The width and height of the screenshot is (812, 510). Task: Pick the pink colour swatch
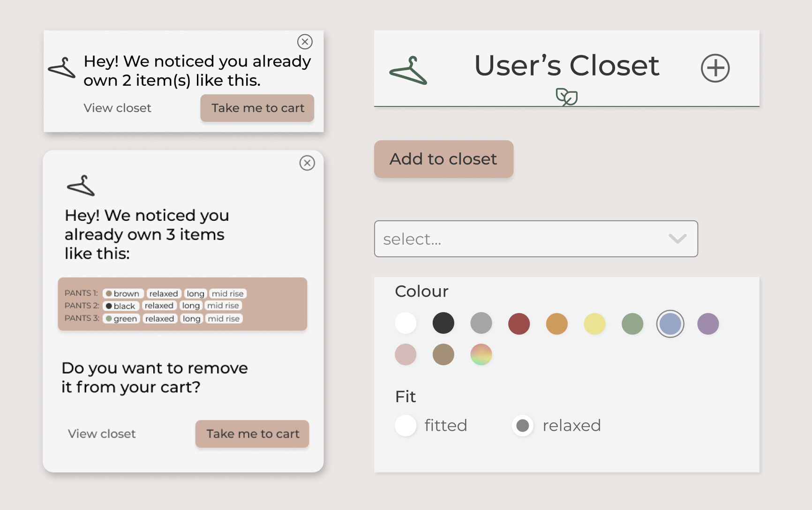406,354
